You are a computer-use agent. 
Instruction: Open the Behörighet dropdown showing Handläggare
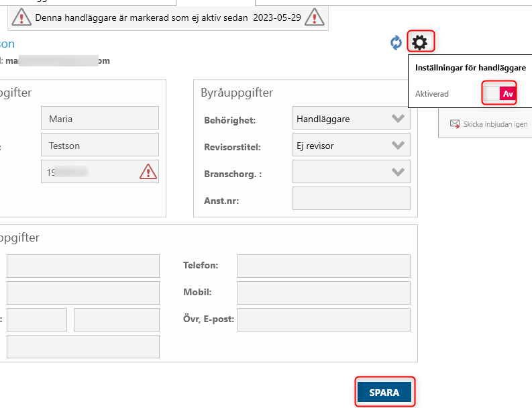click(351, 118)
